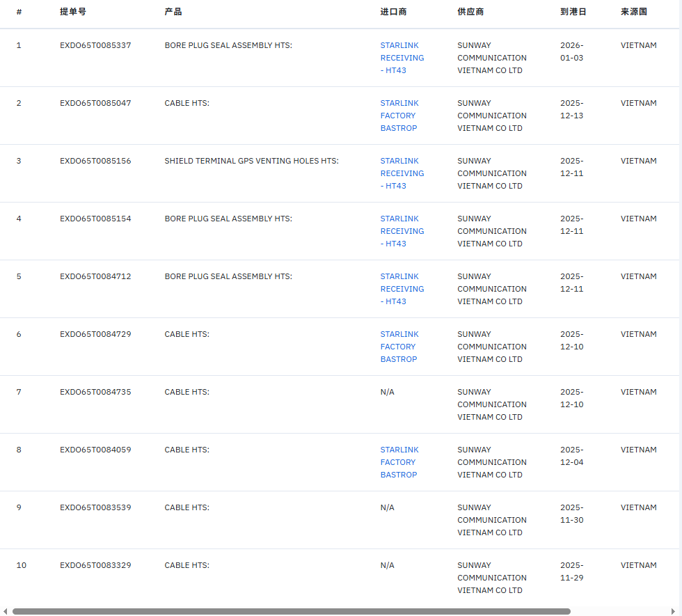Click CABLE HTS: product in row 8
This screenshot has height=616, width=682.
pyautogui.click(x=187, y=450)
